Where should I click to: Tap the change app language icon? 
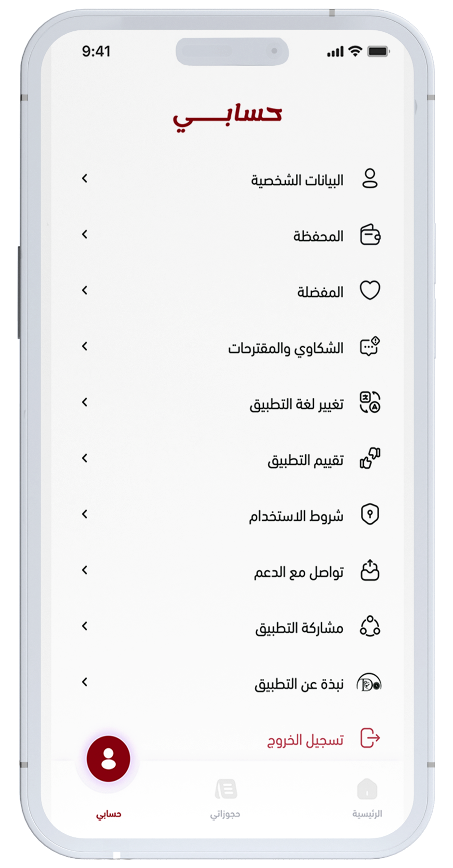click(x=370, y=403)
